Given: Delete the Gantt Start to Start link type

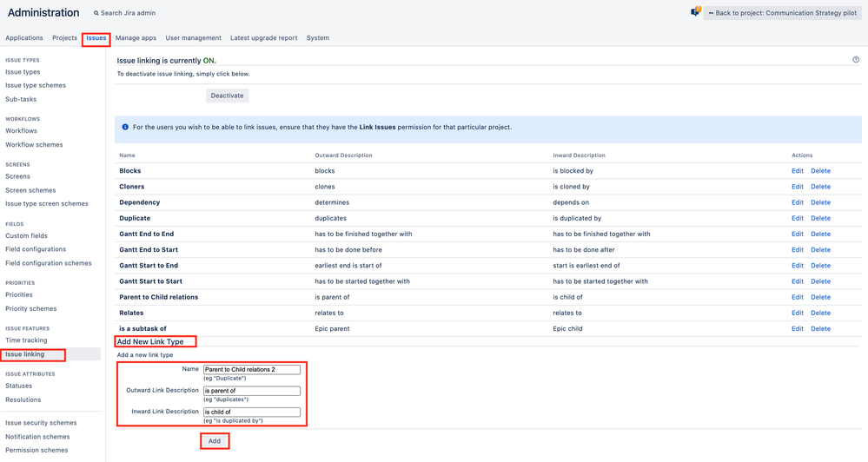Looking at the screenshot, I should point(820,281).
